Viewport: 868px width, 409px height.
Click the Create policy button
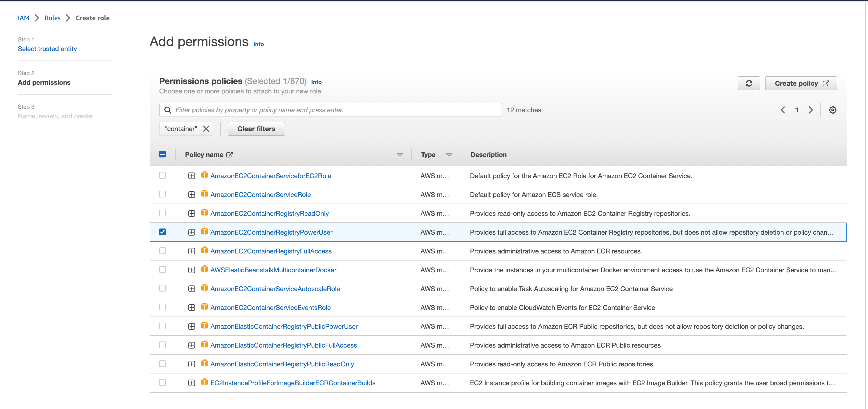801,83
